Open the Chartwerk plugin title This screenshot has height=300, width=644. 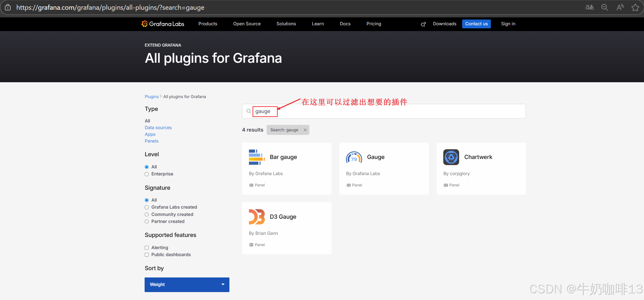pos(478,157)
